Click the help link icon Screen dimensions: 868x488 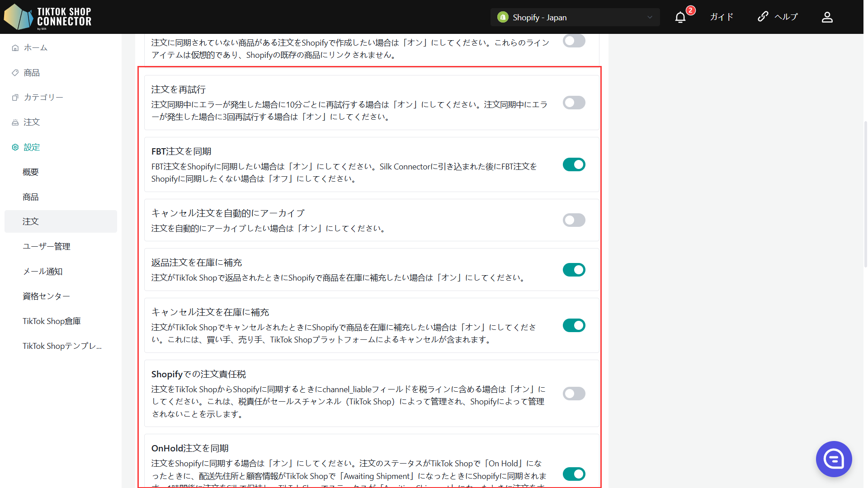(x=763, y=17)
